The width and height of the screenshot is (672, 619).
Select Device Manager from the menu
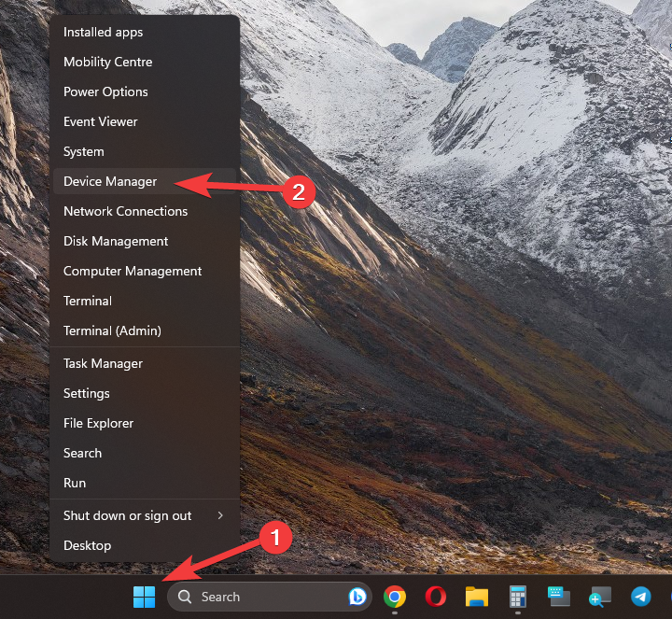110,181
